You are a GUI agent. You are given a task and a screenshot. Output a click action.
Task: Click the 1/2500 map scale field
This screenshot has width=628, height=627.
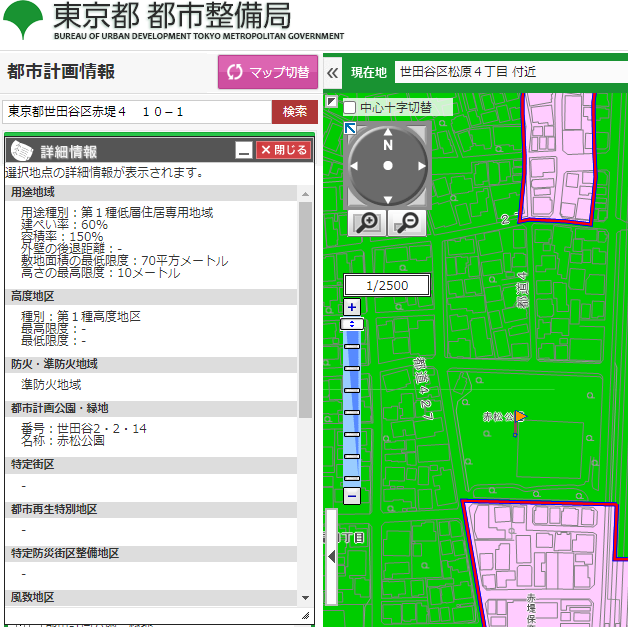click(x=387, y=286)
